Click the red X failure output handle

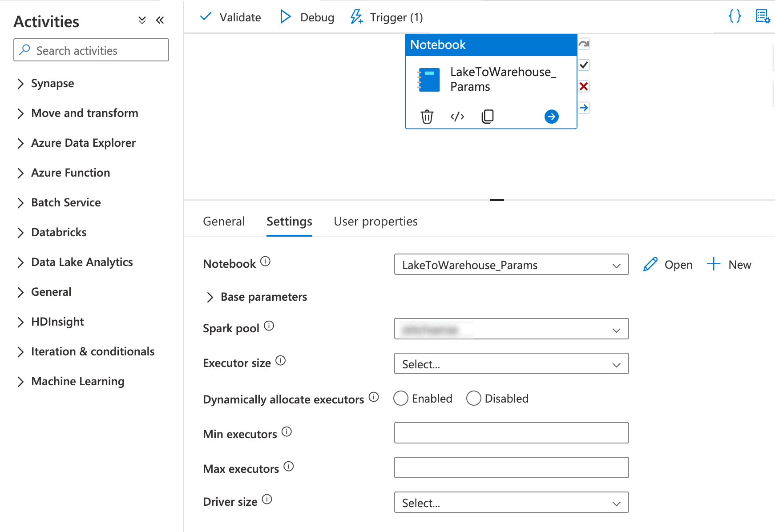click(x=584, y=86)
